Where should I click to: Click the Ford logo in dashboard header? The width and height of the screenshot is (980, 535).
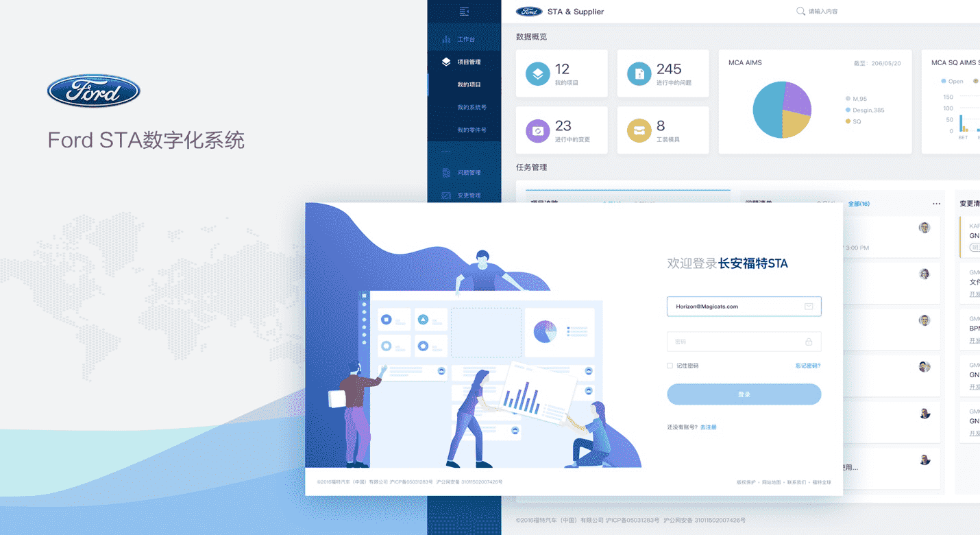pos(529,12)
